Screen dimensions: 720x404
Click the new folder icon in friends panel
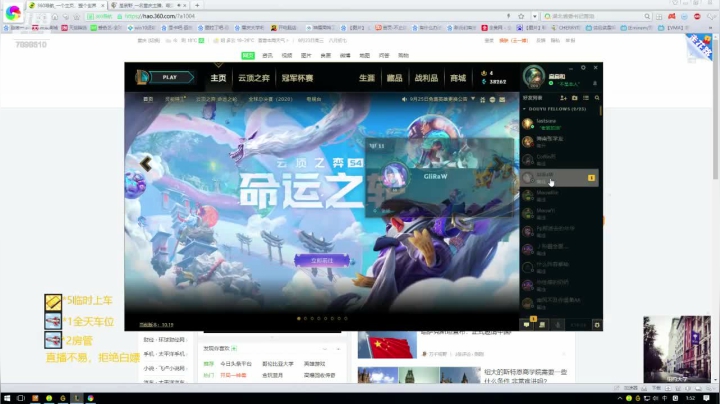pos(574,98)
